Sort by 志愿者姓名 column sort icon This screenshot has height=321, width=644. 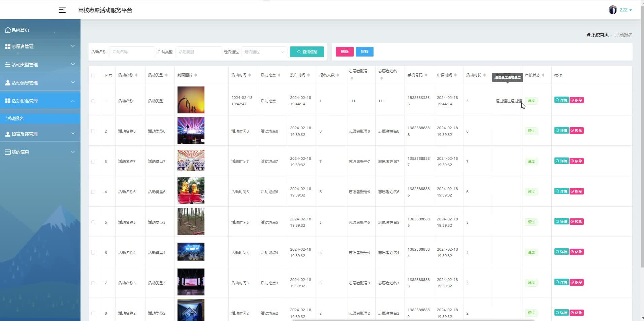coord(382,78)
